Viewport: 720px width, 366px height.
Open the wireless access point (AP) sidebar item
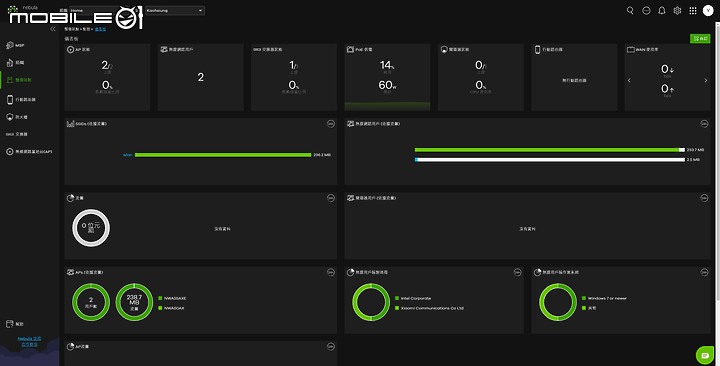click(29, 152)
